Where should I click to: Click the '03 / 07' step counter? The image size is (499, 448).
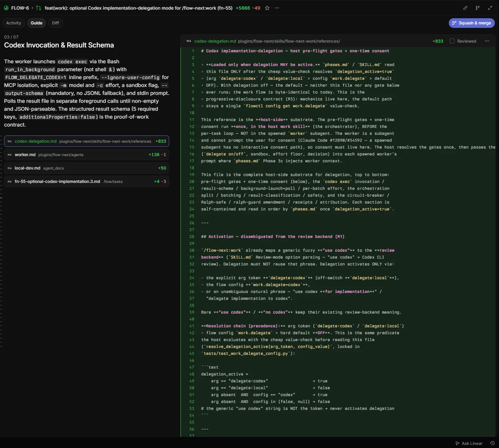(11, 37)
